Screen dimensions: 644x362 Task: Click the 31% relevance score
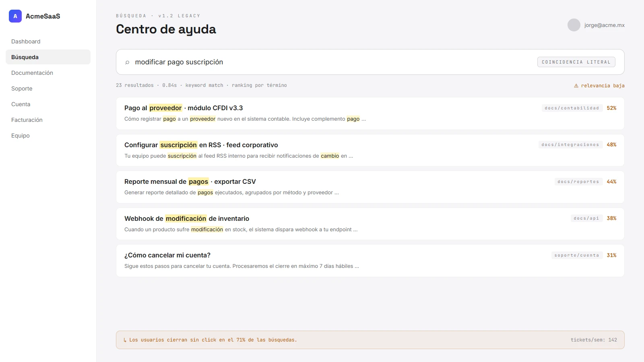point(611,255)
